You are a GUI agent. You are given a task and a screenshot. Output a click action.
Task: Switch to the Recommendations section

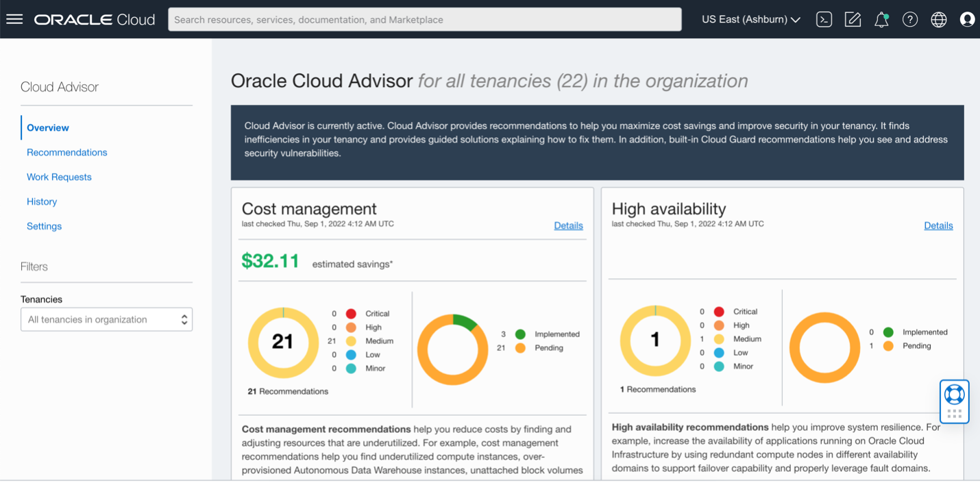click(66, 152)
